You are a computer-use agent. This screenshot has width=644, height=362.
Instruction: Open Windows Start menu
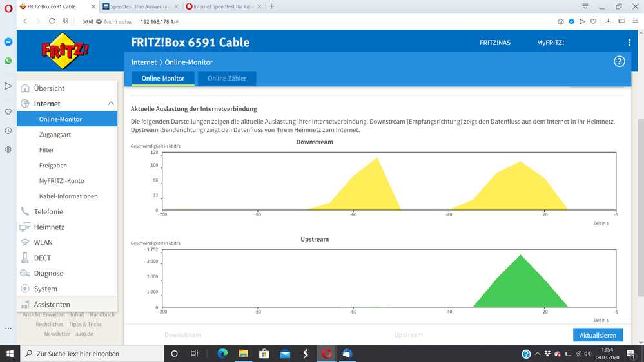[x=10, y=354]
